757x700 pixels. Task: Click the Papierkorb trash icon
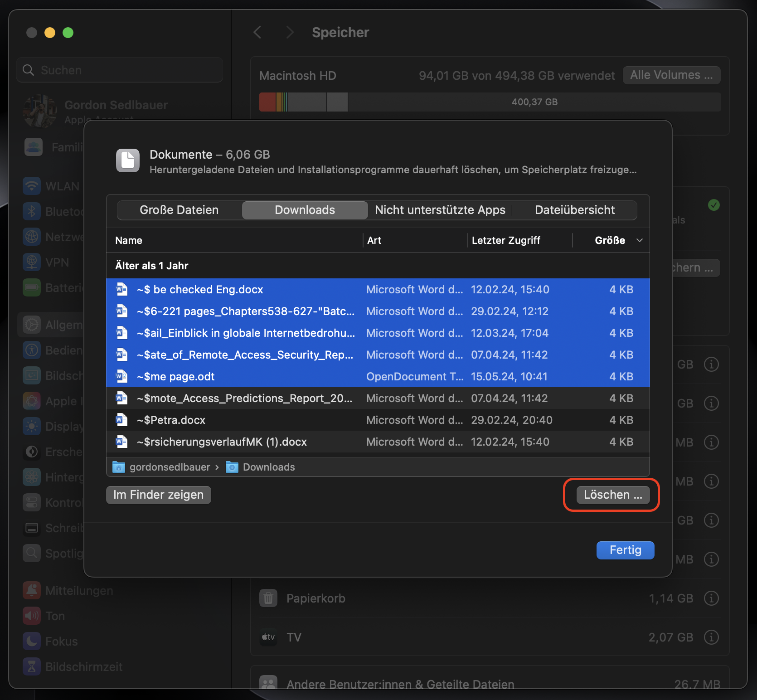tap(268, 598)
